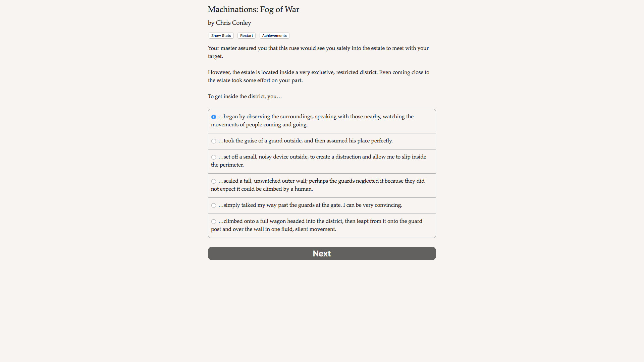644x362 pixels.
Task: View the Achievements list
Action: pos(274,36)
